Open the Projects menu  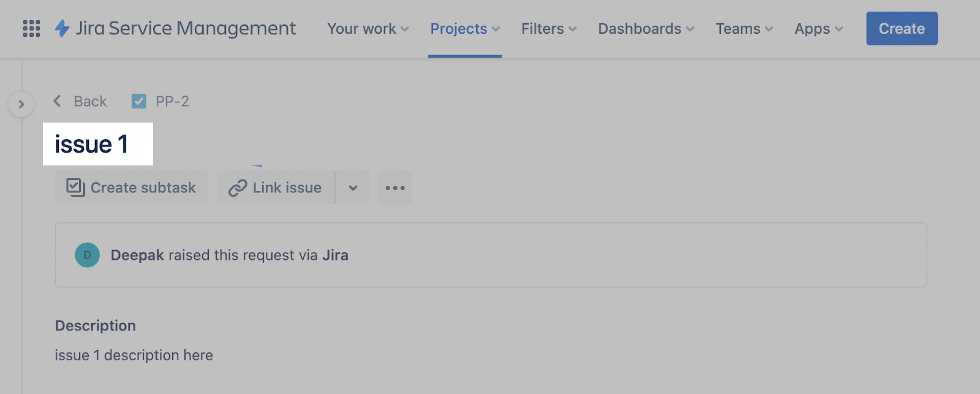pos(465,29)
